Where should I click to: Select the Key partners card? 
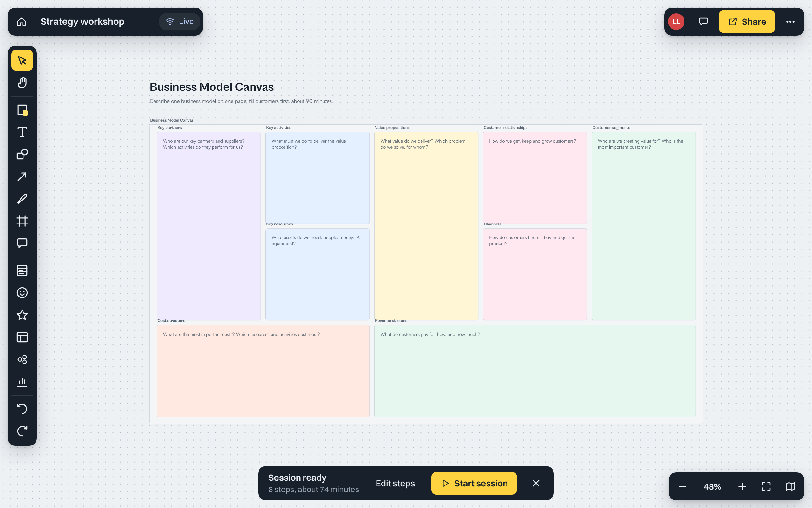(x=209, y=226)
